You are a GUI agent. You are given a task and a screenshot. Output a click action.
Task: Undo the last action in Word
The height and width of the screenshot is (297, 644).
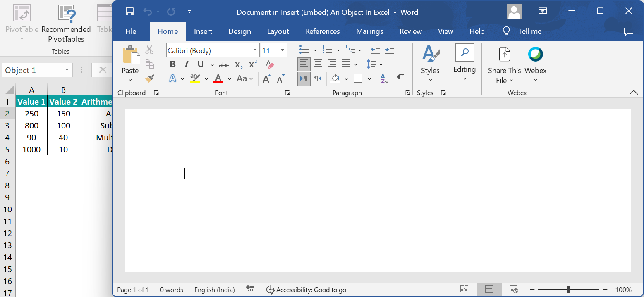[x=148, y=12]
